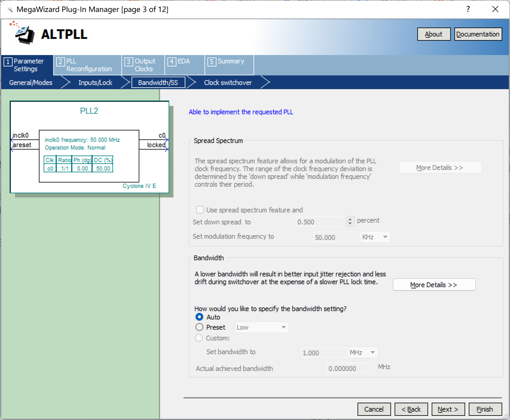The image size is (510, 420).
Task: Switch to Summary tab
Action: pos(229,65)
